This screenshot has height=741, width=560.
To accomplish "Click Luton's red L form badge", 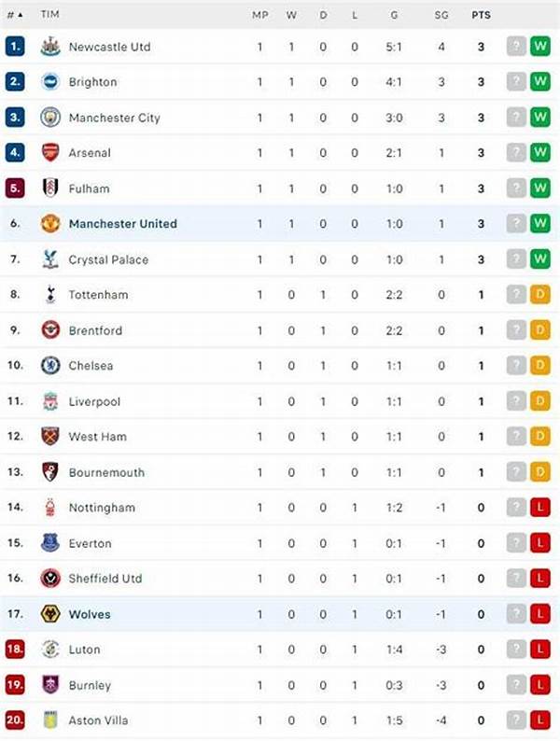I will (x=539, y=650).
